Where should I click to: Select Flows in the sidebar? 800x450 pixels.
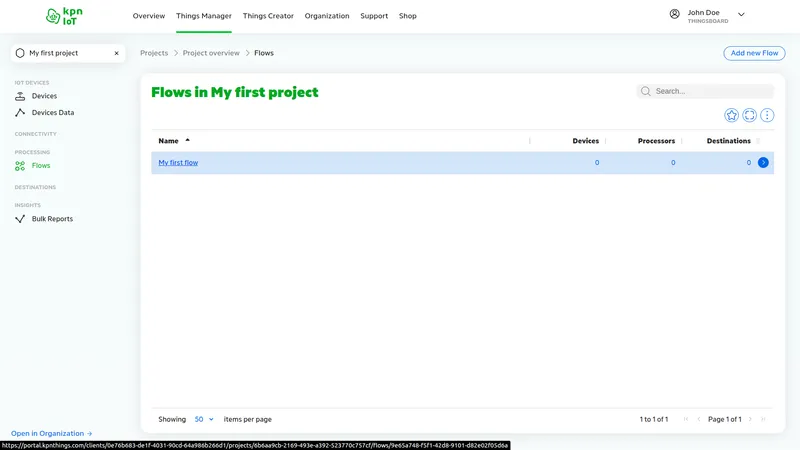(41, 165)
